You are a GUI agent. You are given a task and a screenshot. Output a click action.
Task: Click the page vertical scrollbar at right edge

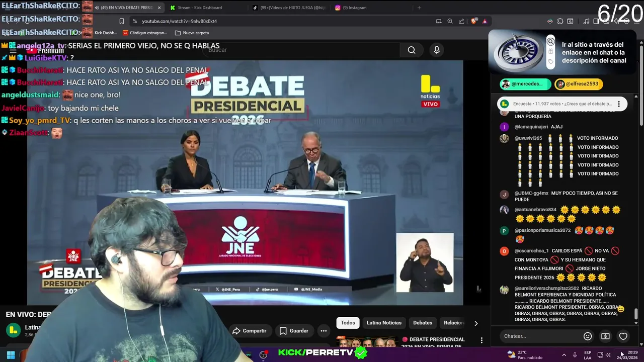[641, 85]
